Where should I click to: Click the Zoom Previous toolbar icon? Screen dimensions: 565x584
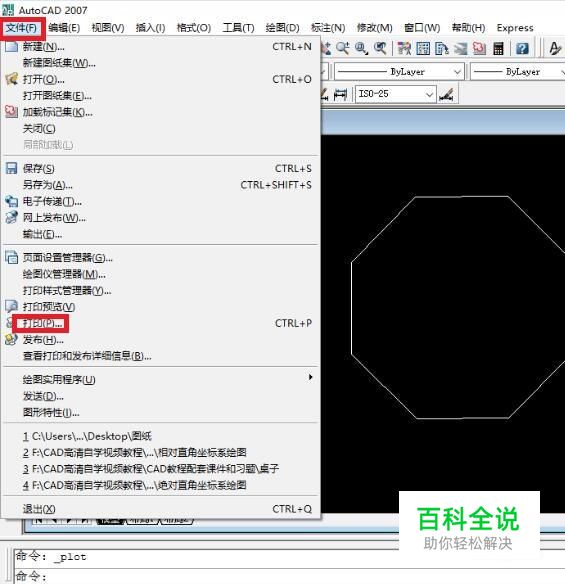coord(380,48)
